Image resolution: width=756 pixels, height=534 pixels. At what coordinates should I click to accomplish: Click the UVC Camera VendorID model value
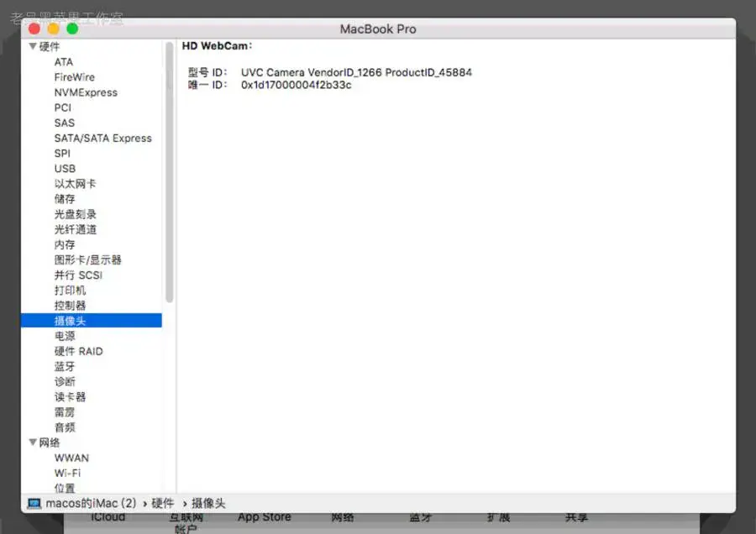356,72
